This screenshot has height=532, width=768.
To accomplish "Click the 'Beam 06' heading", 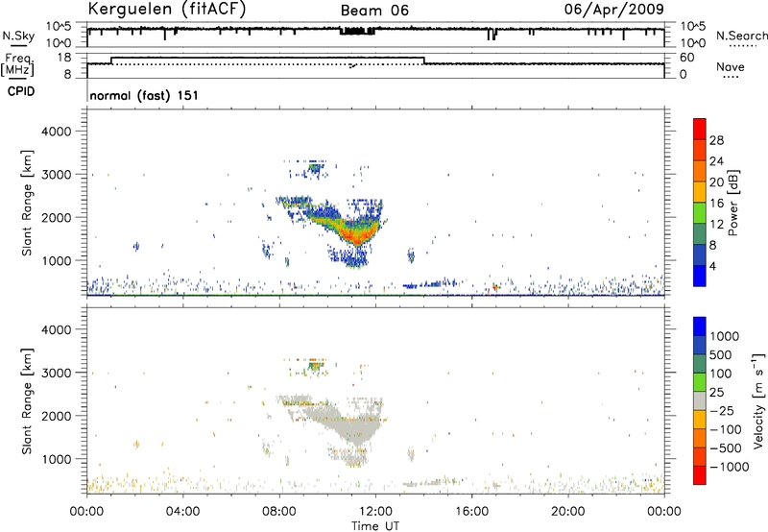I will coord(374,11).
